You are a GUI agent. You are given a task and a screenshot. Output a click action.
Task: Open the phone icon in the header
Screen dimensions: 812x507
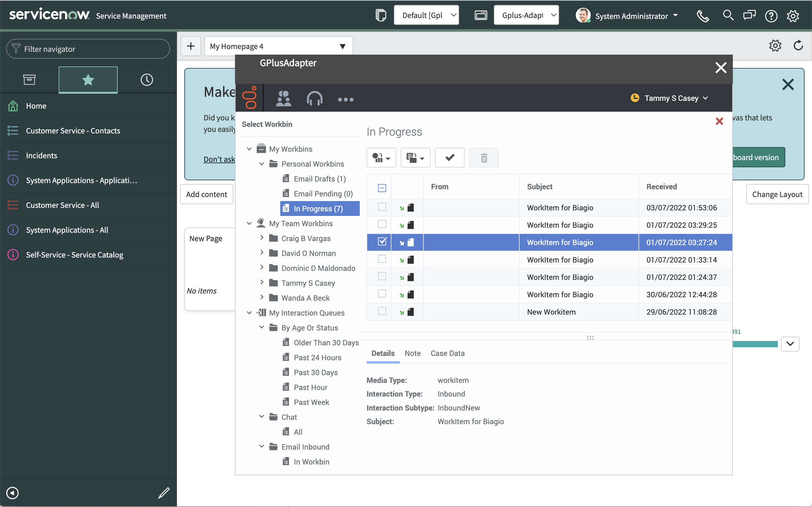click(x=703, y=16)
